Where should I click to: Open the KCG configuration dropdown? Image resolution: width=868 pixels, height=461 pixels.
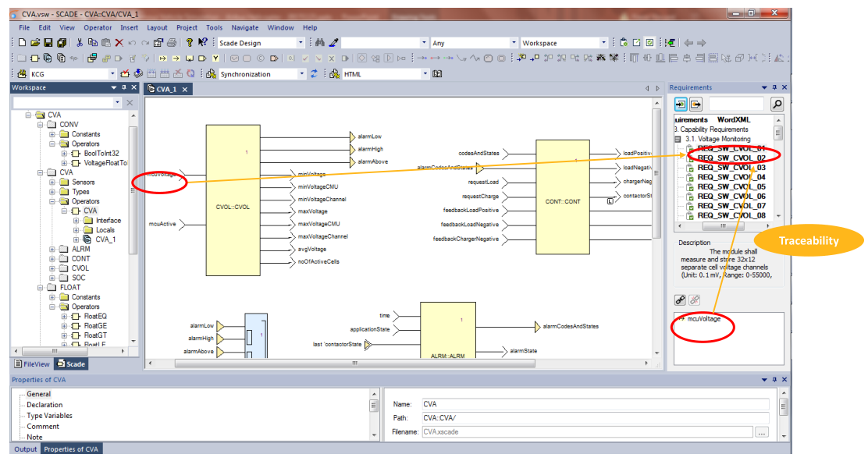112,73
